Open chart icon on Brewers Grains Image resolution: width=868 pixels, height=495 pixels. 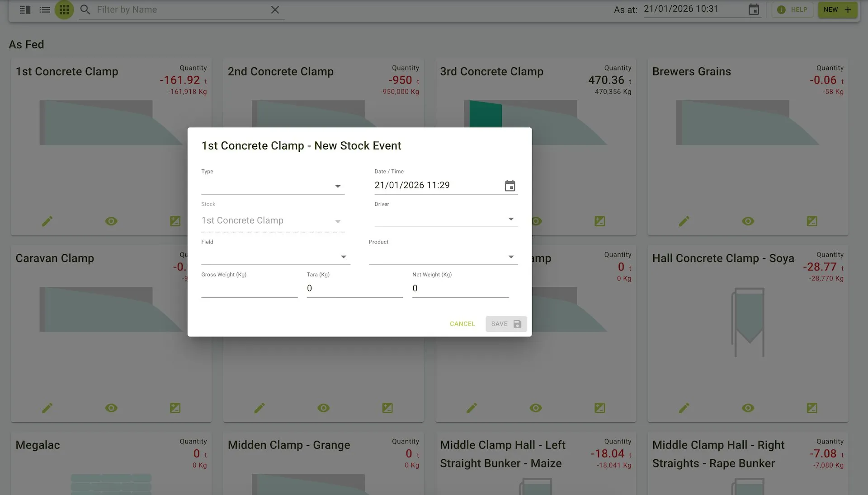click(x=812, y=221)
